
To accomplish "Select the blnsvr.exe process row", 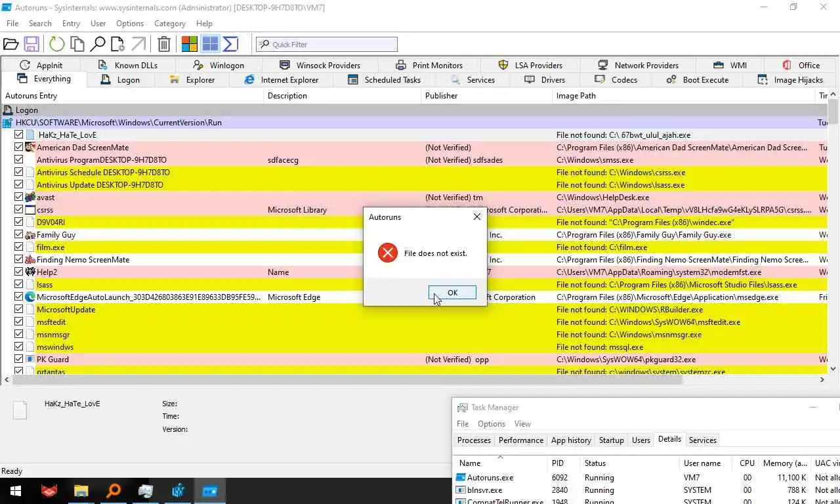I will (646, 490).
